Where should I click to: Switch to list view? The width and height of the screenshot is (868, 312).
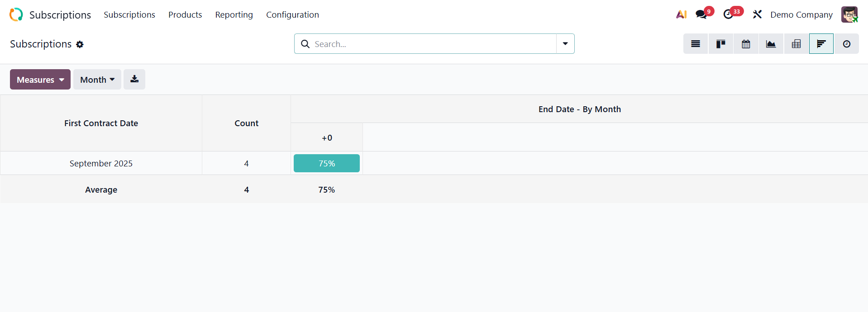point(696,44)
